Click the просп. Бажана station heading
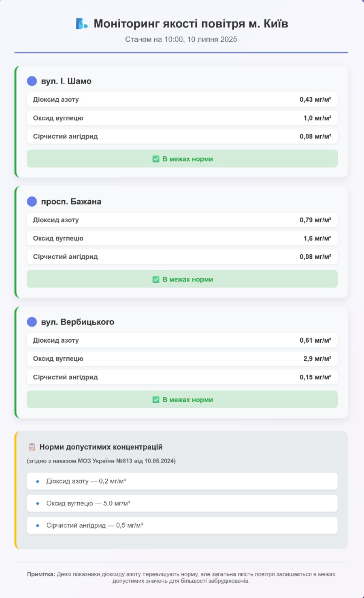Viewport: 364px width, 598px height. [x=71, y=201]
